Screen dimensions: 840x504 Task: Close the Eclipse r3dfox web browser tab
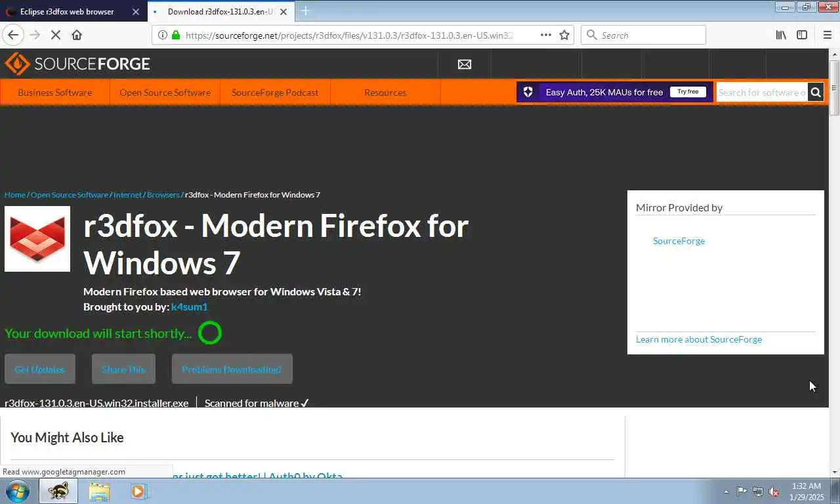[136, 12]
